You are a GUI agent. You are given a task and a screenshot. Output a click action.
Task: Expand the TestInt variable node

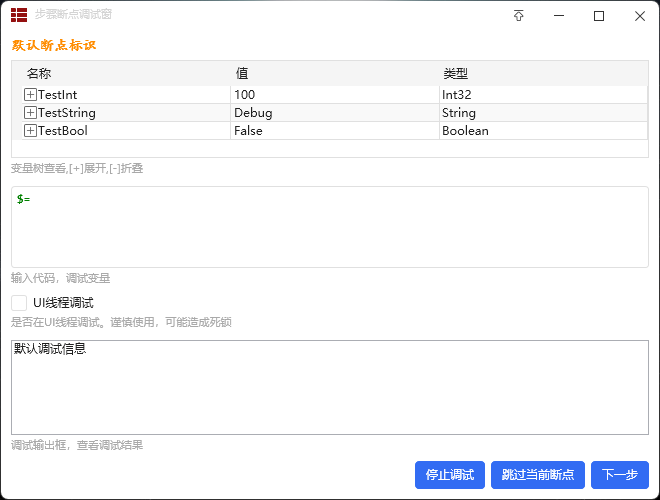tap(30, 95)
